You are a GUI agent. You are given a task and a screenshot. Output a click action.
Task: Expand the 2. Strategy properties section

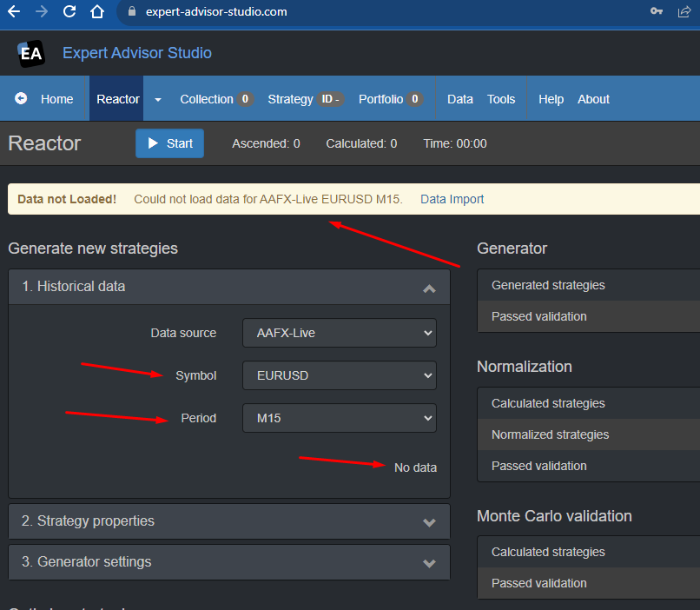pos(229,521)
